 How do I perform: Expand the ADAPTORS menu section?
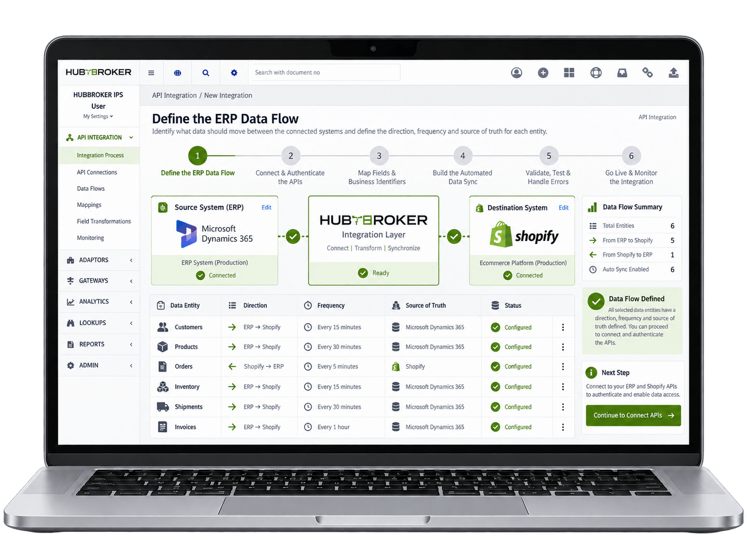coord(99,260)
